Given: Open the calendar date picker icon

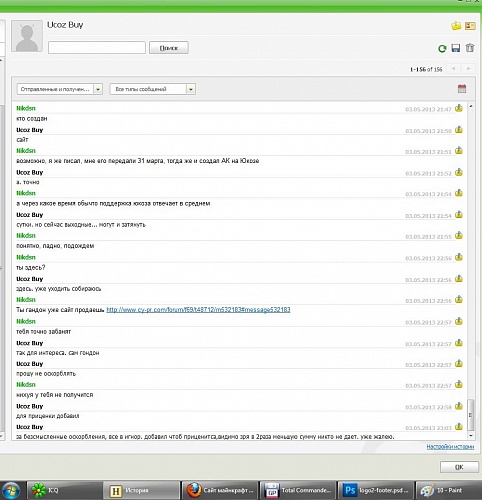Looking at the screenshot, I should [x=462, y=89].
